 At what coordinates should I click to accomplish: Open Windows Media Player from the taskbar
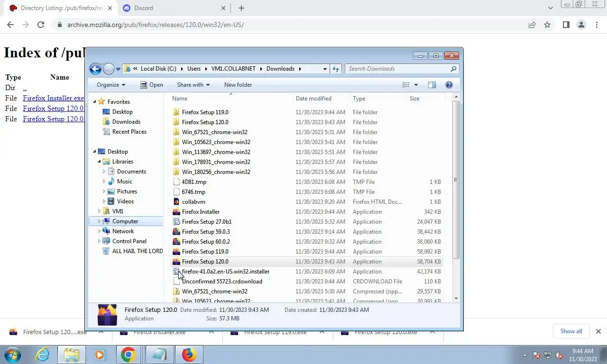(100, 355)
